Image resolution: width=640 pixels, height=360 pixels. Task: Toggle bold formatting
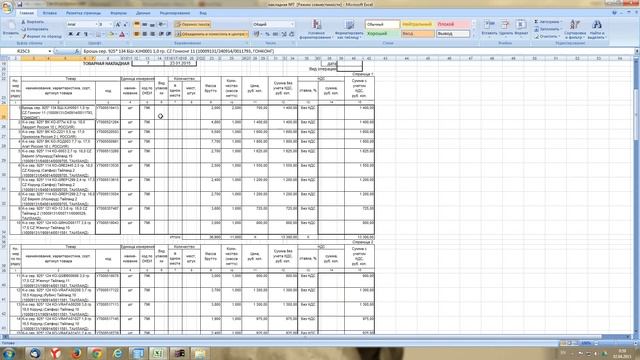click(70, 34)
